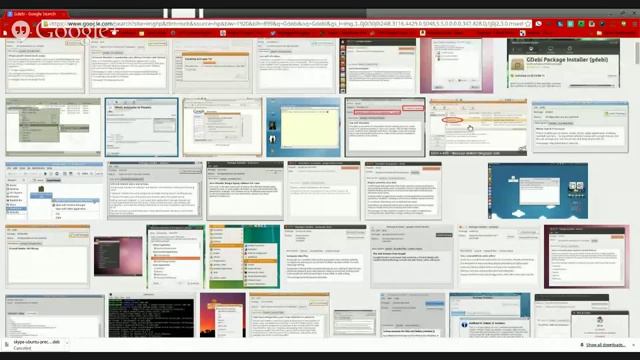Open the gray-green context menu thumbnail
640x360 pixels.
(x=53, y=127)
